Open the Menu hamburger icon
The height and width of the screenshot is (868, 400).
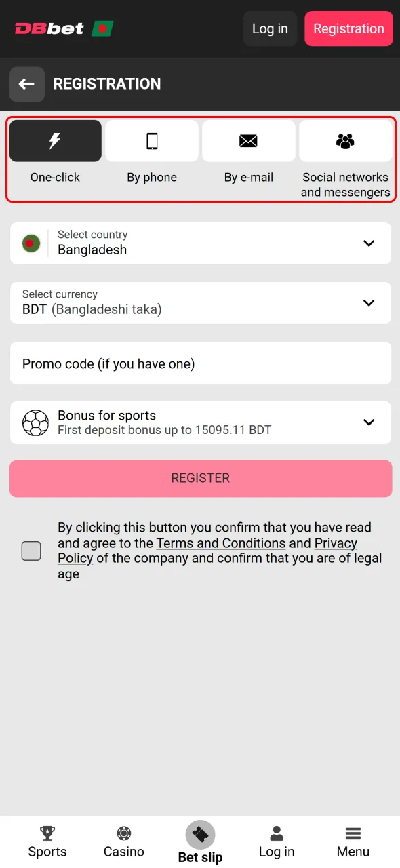[353, 833]
